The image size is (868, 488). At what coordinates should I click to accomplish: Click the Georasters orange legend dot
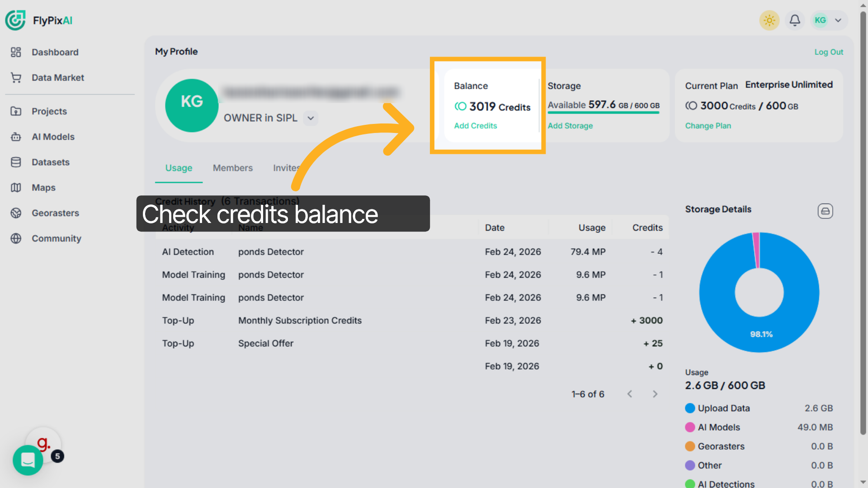coord(690,446)
